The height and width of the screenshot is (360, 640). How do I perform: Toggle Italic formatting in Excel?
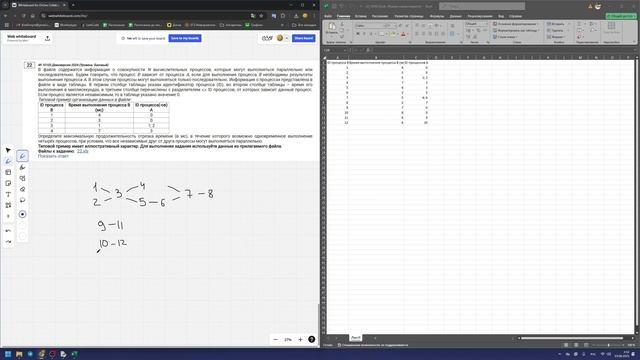coord(364,34)
